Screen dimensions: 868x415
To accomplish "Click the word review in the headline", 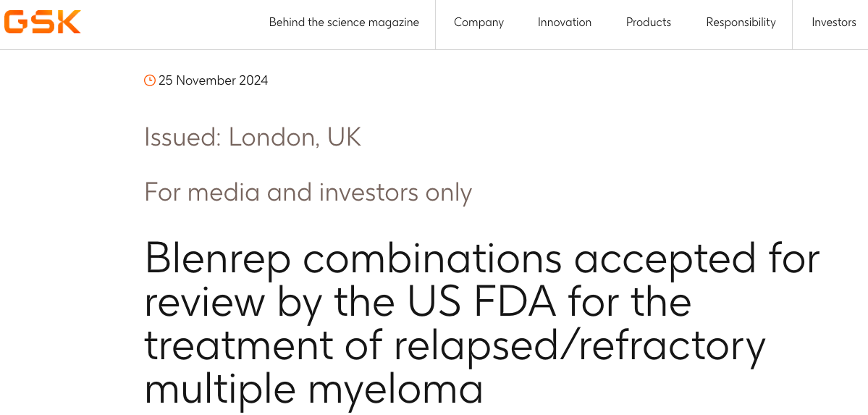I will pos(205,303).
